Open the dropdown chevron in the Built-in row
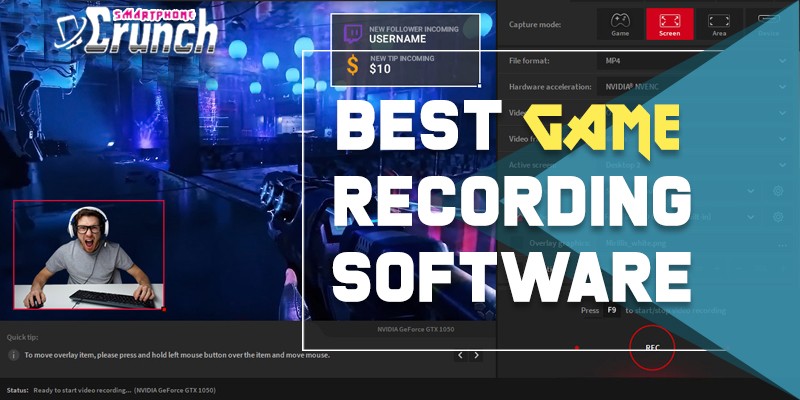 coord(751,217)
